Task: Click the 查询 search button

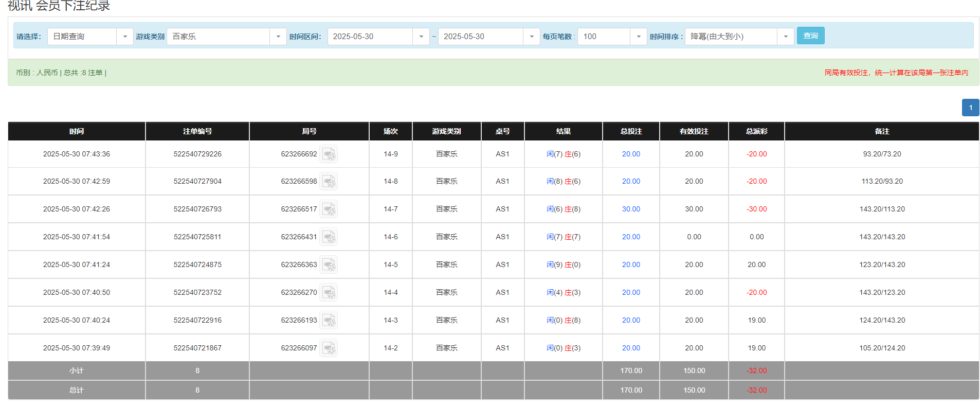Action: pos(810,36)
